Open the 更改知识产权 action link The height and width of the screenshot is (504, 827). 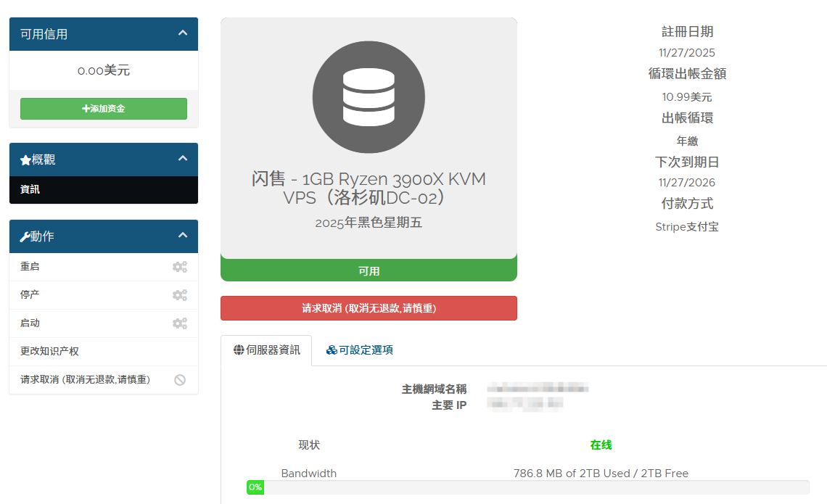click(x=49, y=352)
